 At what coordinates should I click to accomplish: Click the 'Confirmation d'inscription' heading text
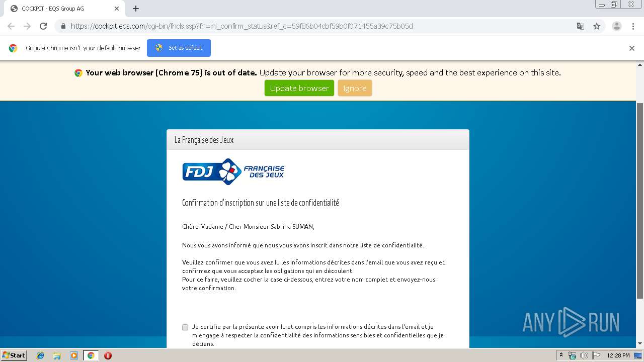tap(261, 203)
